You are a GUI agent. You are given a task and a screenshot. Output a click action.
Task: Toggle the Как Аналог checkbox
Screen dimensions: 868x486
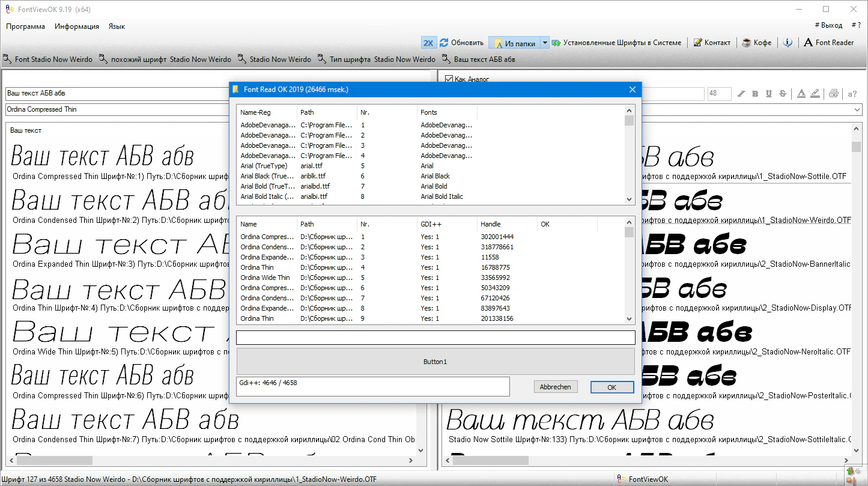[449, 79]
